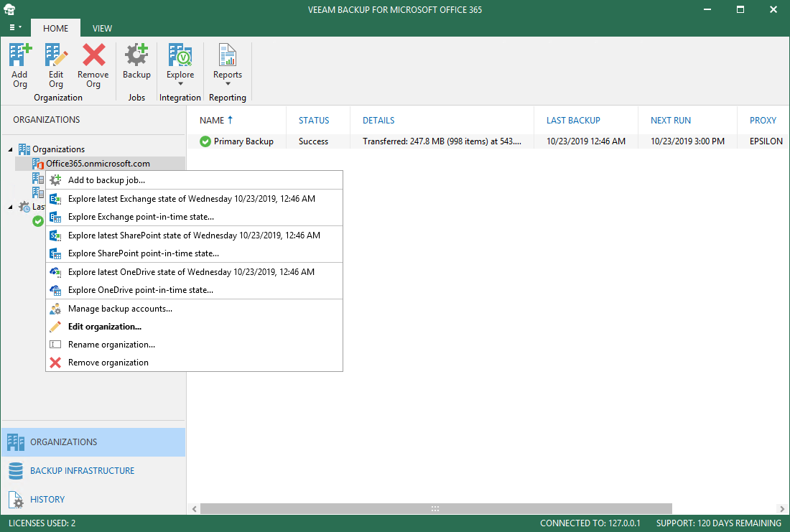Viewport: 790px width, 532px height.
Task: Choose Manage backup accounts... menu entry
Action: (x=195, y=309)
